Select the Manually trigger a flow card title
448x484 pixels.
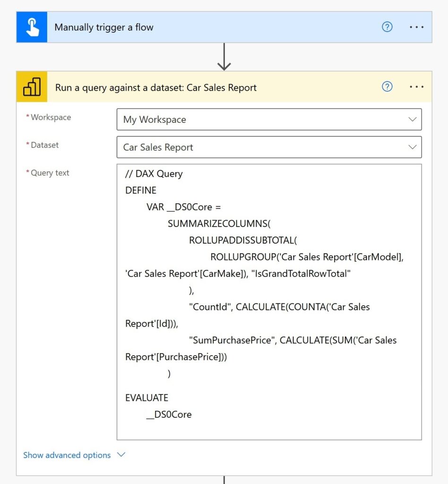tap(104, 27)
